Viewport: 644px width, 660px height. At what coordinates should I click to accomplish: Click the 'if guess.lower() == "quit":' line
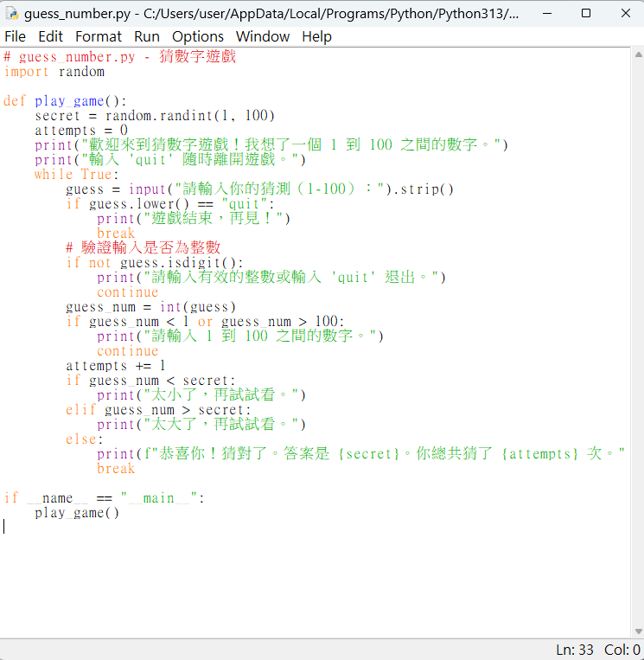[x=170, y=204]
